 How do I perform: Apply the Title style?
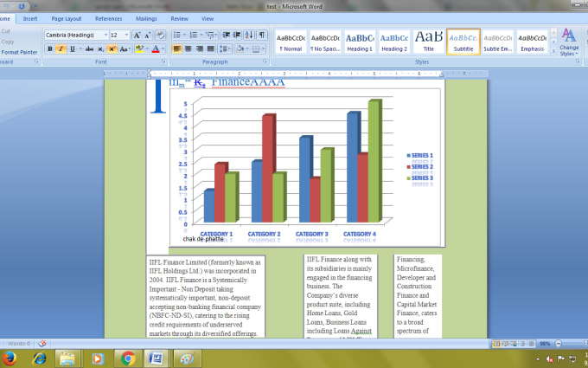(x=429, y=42)
